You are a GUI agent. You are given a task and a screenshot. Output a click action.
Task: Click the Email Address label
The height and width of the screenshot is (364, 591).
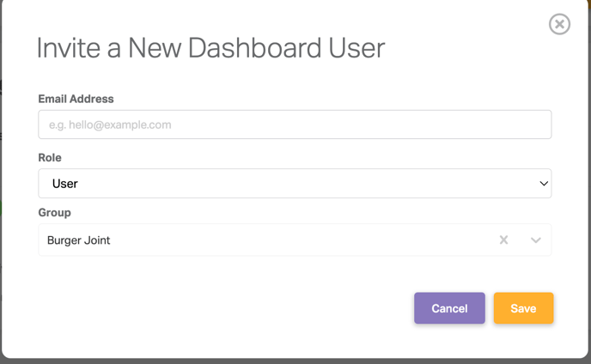click(x=76, y=99)
